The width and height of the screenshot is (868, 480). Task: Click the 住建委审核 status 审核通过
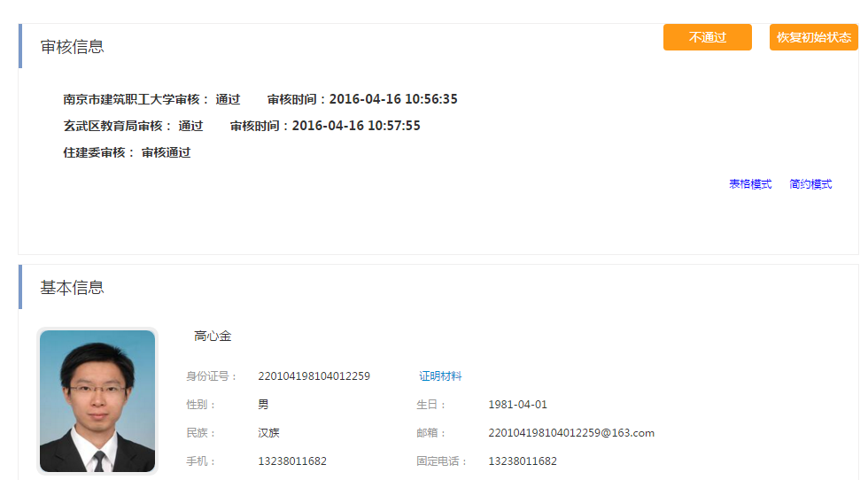(166, 152)
